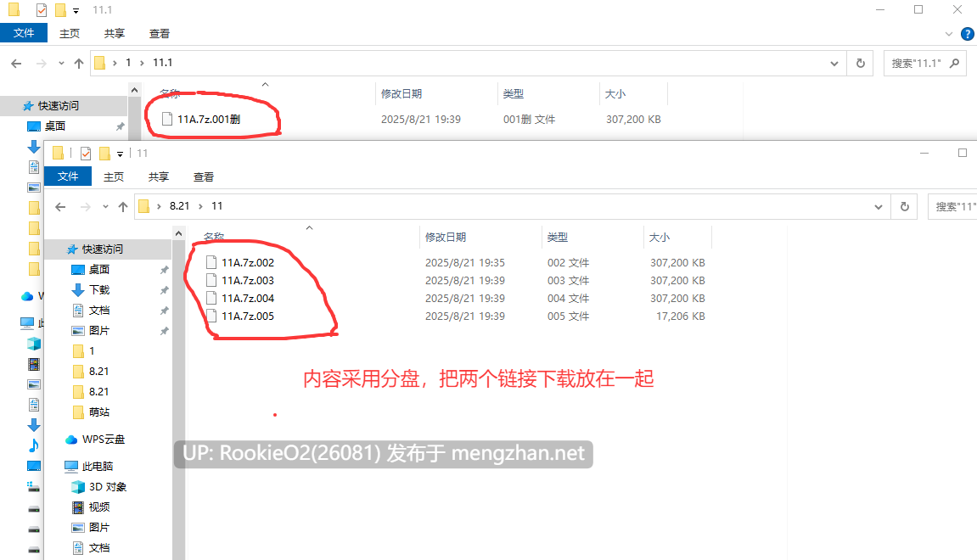Switch to 主页 tab in the 11.1 window
The width and height of the screenshot is (977, 560).
(x=69, y=34)
